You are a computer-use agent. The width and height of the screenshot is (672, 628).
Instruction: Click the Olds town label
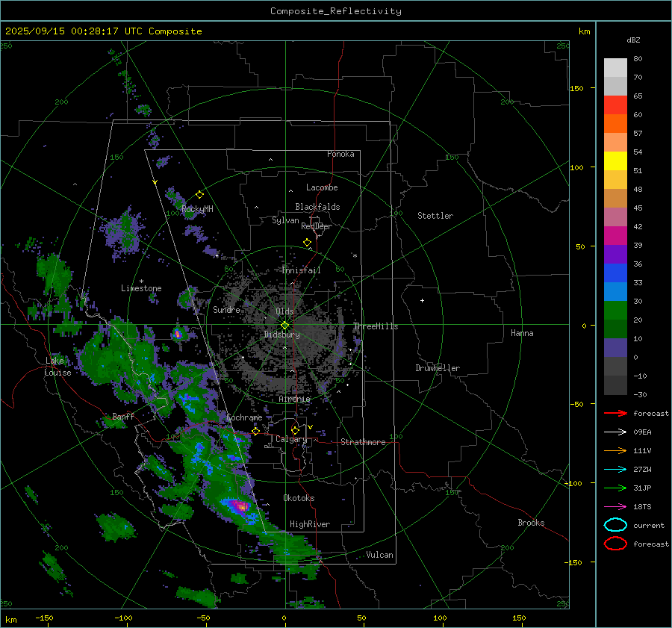(x=284, y=311)
